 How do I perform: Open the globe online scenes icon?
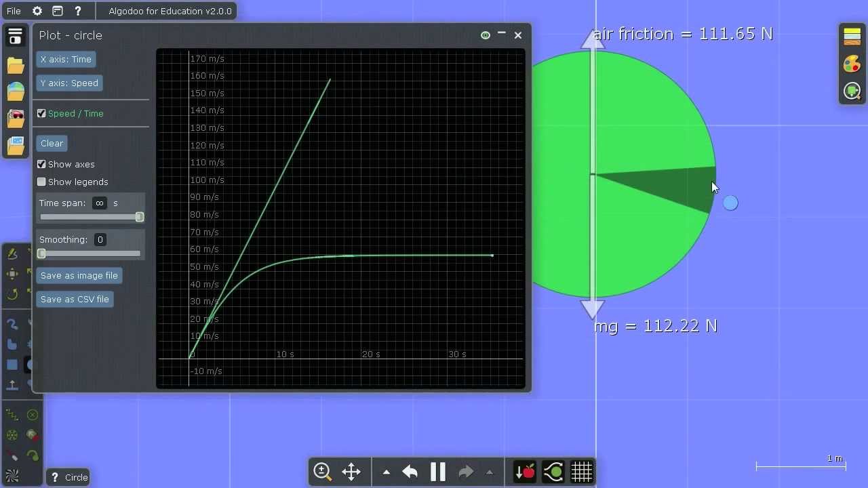15,91
